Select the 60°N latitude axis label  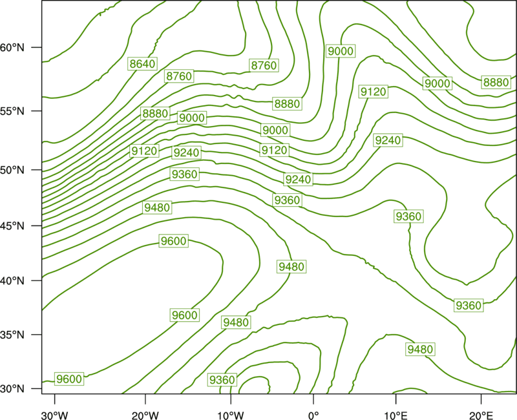pyautogui.click(x=12, y=47)
